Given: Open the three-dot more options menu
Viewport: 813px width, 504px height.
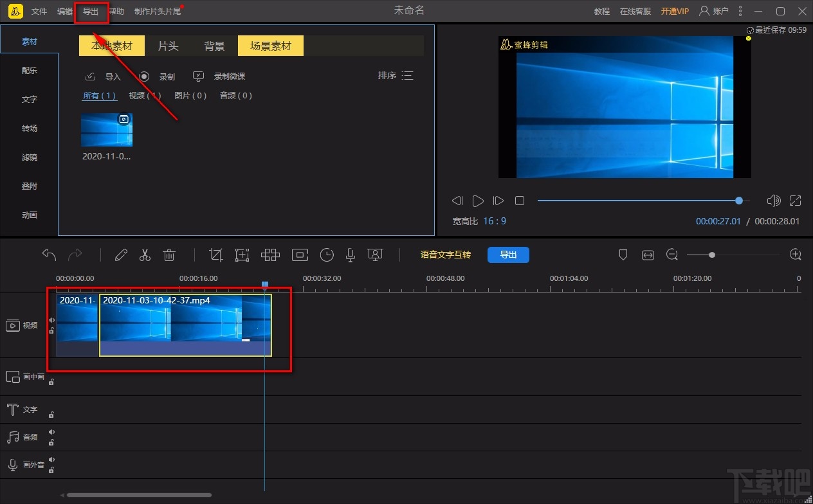Looking at the screenshot, I should (740, 11).
